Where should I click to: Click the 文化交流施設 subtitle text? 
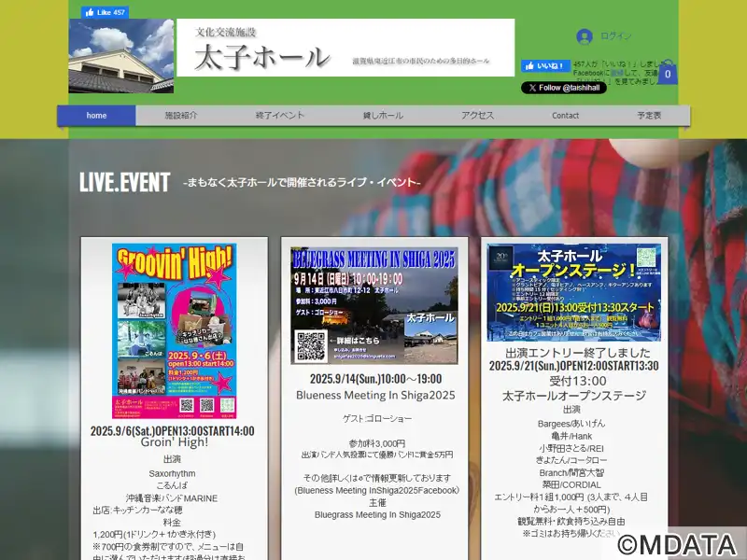pos(226,32)
